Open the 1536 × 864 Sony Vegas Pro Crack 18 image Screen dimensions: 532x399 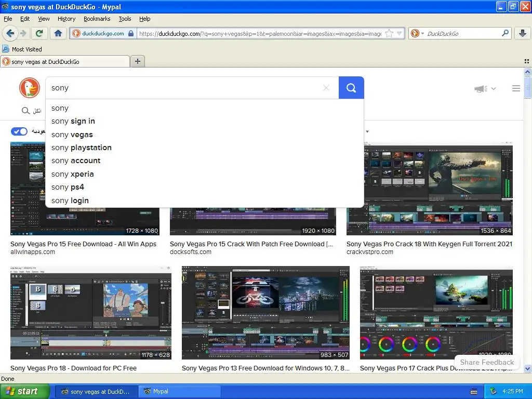(438, 189)
